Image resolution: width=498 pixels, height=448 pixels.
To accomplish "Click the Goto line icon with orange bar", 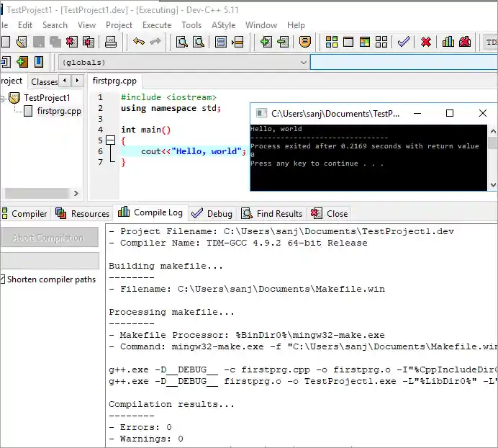I will tap(237, 42).
